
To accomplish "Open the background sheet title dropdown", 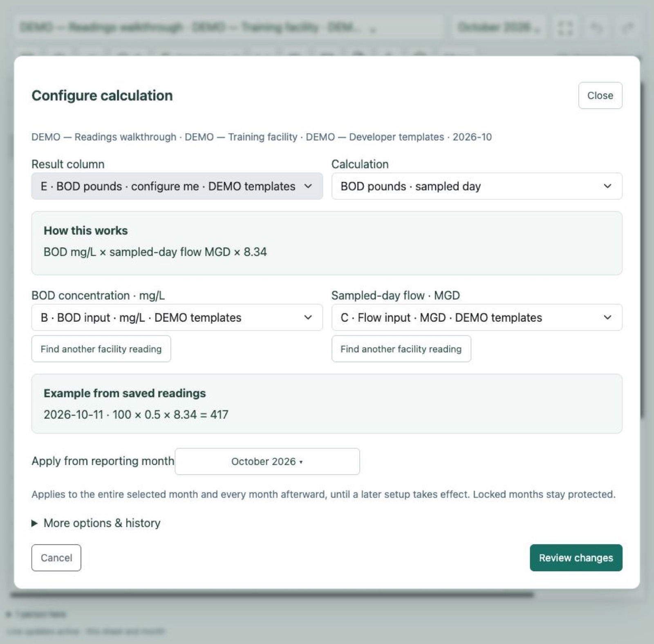I will coord(229,27).
